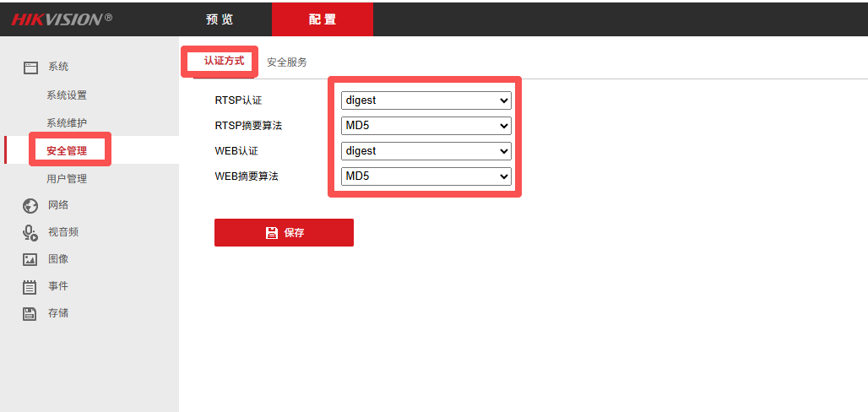Image resolution: width=868 pixels, height=412 pixels.
Task: Click the Video/Audio microphone icon
Action: [x=30, y=233]
